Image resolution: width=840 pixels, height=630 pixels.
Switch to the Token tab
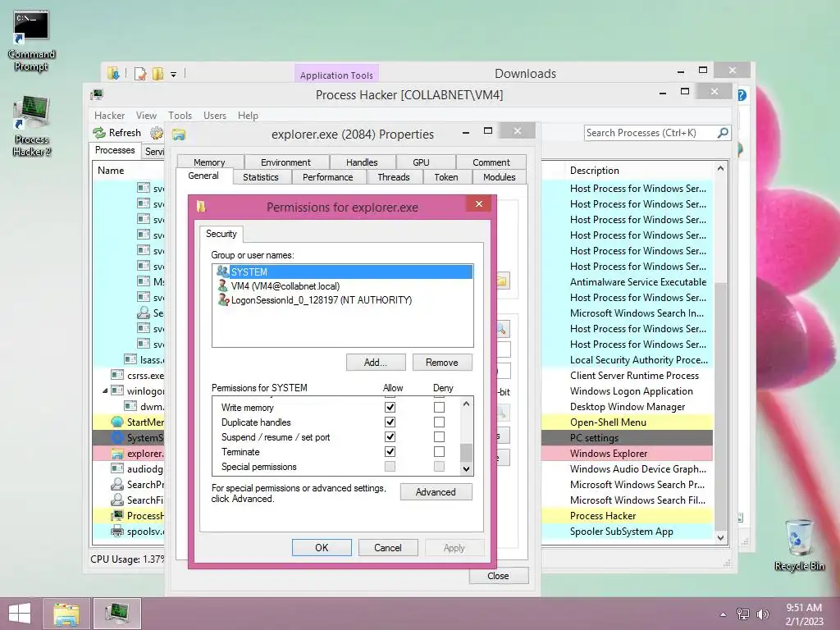445,177
